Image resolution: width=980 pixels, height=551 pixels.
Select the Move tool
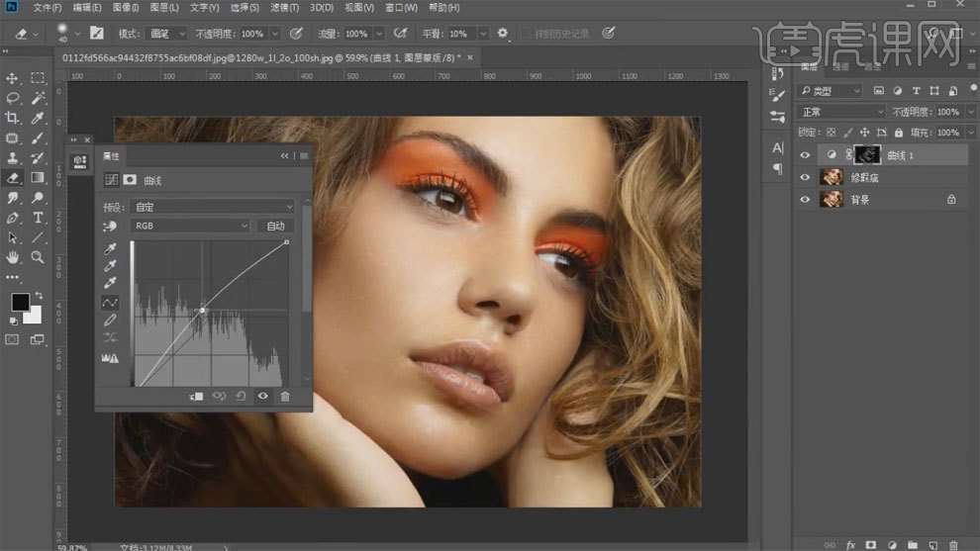click(x=12, y=78)
